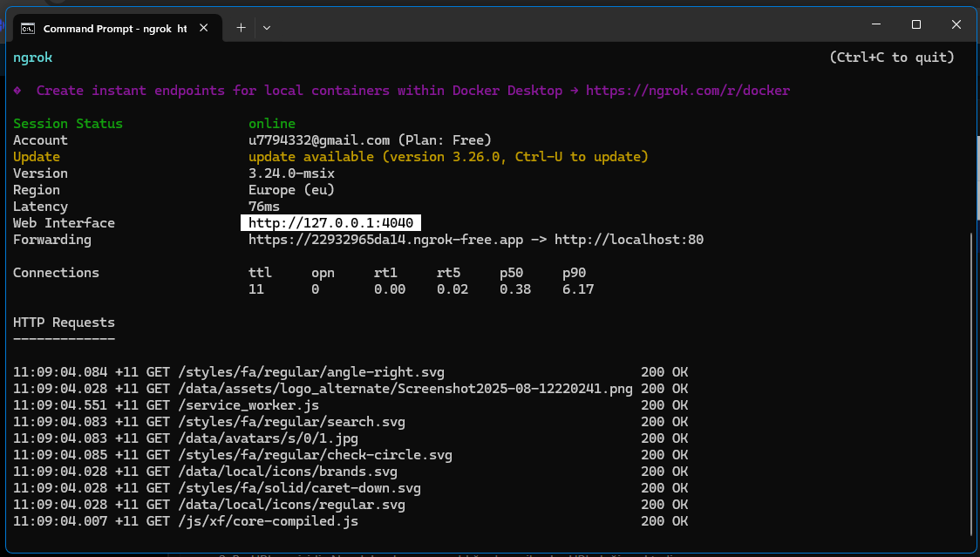Click the 'online' status value
The width and height of the screenshot is (980, 557).
point(272,124)
